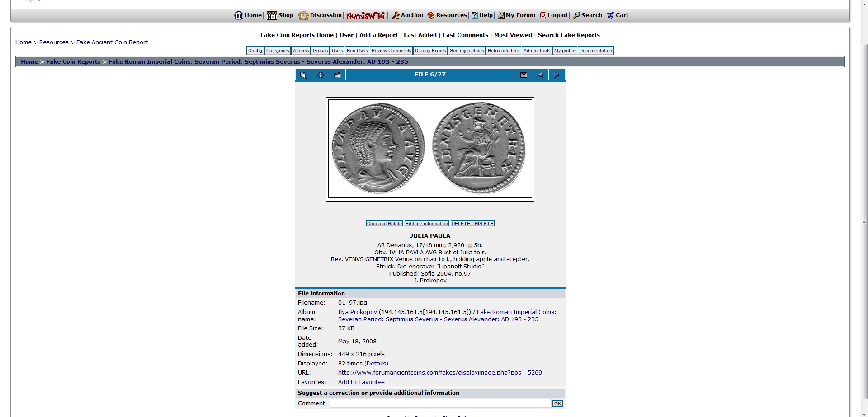Screen dimensions: 868x417
Task: Open the Cart from the top bar
Action: tap(618, 15)
